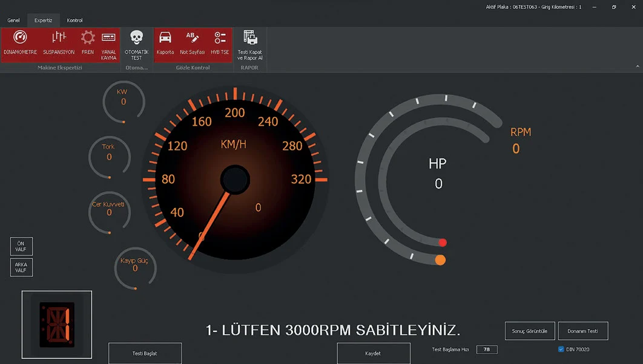Screen dimensions: 643x364
Task: Click the Kayıp Güç gauge
Action: click(x=136, y=268)
